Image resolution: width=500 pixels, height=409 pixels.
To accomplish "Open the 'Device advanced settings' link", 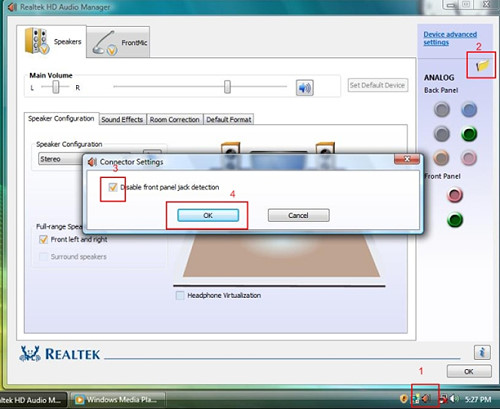I will click(x=450, y=38).
